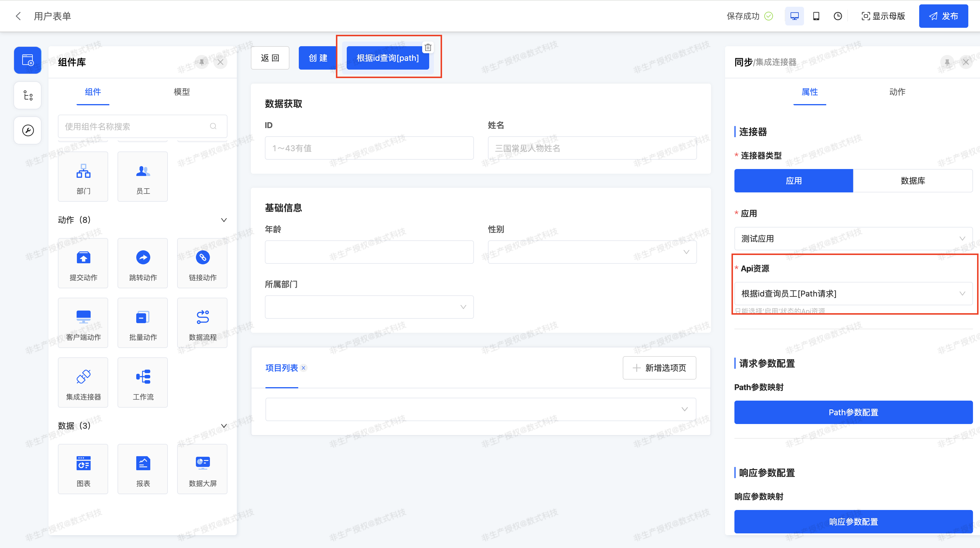Choose 应用 connector type

(793, 181)
